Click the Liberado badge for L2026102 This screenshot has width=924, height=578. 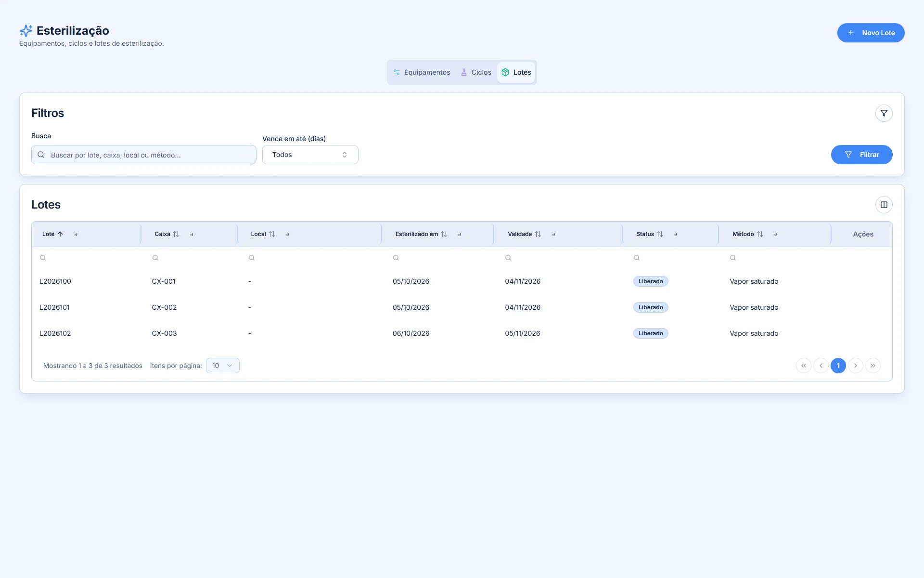pos(651,333)
